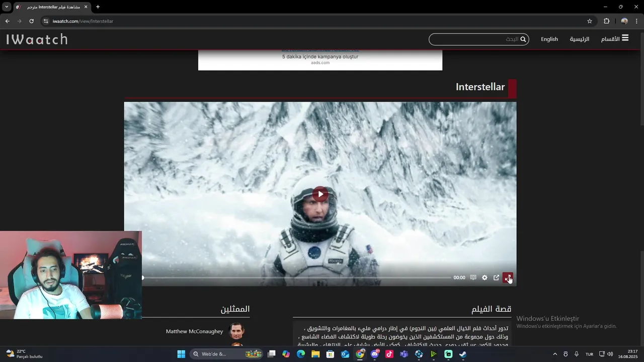Open Steam from the taskbar

click(463, 354)
